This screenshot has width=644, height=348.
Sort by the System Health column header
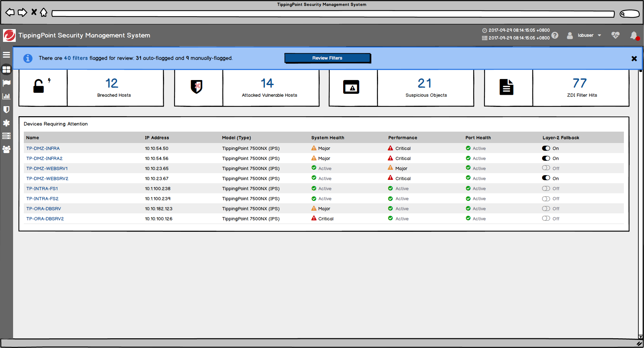pyautogui.click(x=328, y=138)
